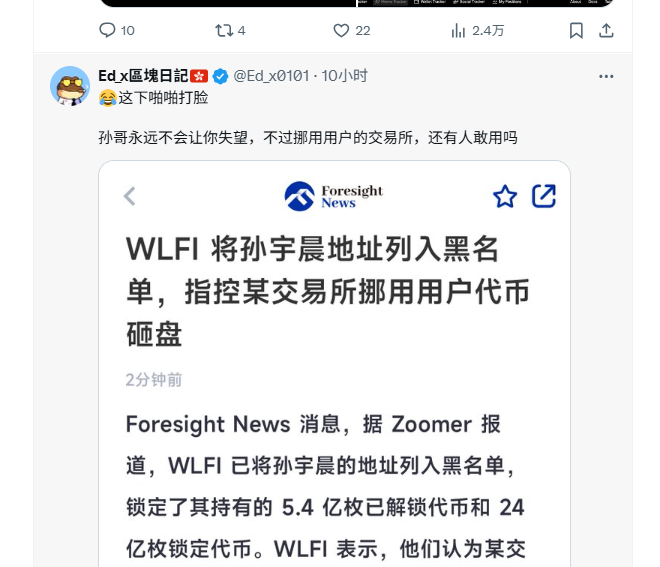Open article externally with share-arrow icon
660x567 pixels.
pyautogui.click(x=543, y=196)
